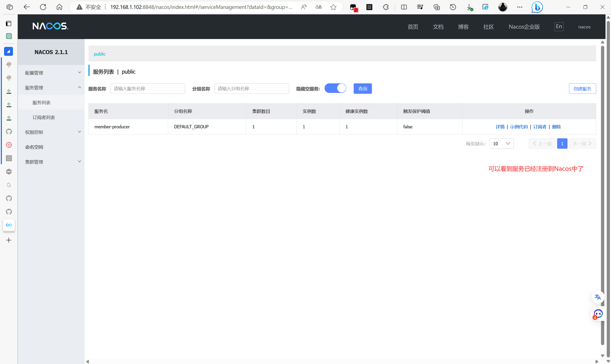Open browser extensions puzzle icon
The height and width of the screenshot is (364, 611).
click(x=385, y=7)
